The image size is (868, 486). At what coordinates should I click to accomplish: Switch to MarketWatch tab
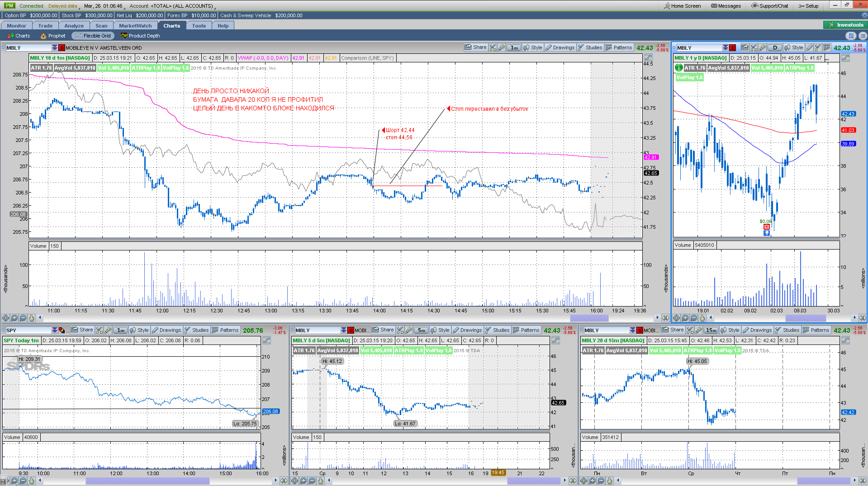point(135,26)
